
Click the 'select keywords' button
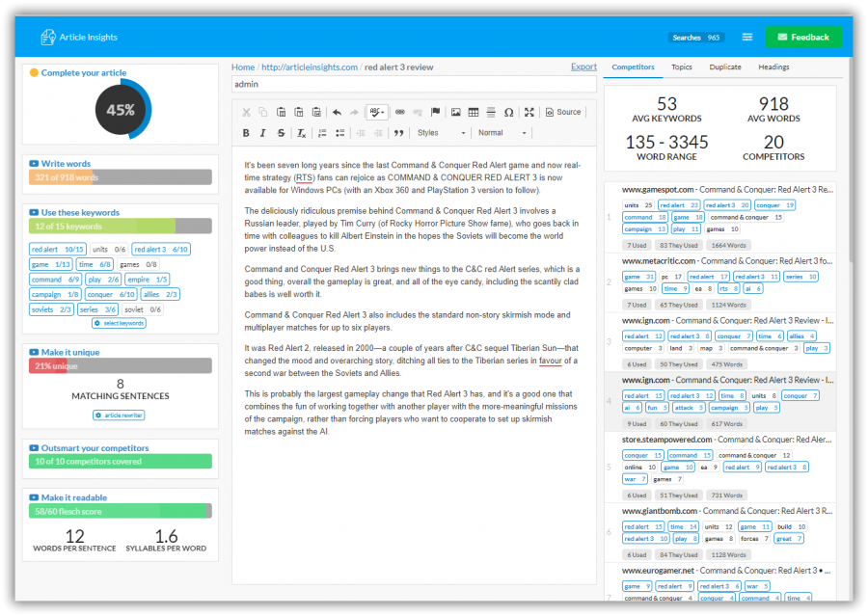pos(119,323)
